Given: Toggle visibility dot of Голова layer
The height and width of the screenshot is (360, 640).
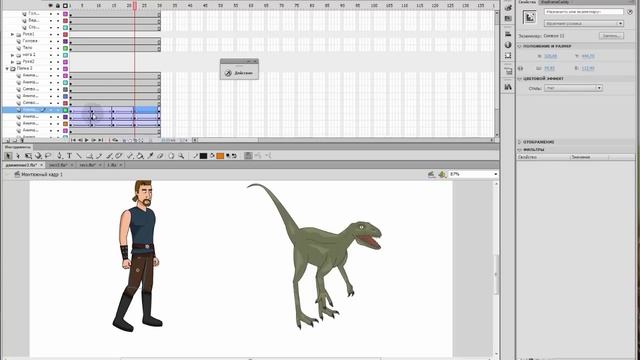Looking at the screenshot, I should pyautogui.click(x=51, y=41).
